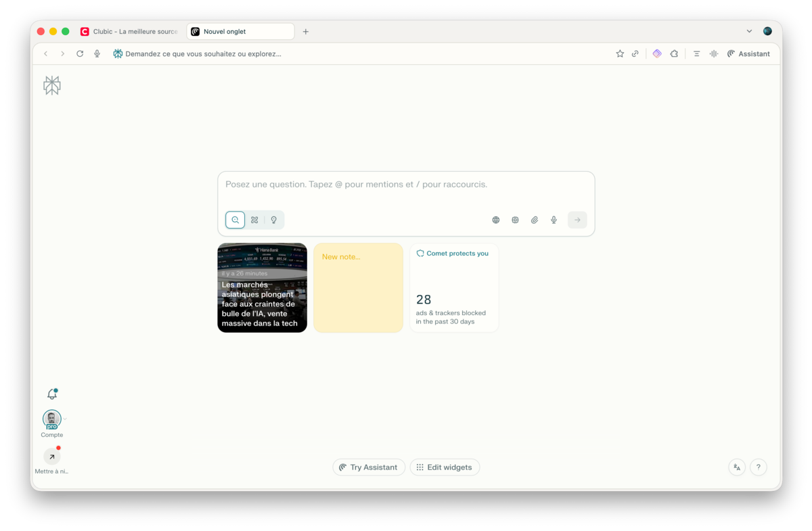This screenshot has width=812, height=531.
Task: Open a new tab with plus button
Action: (x=306, y=32)
